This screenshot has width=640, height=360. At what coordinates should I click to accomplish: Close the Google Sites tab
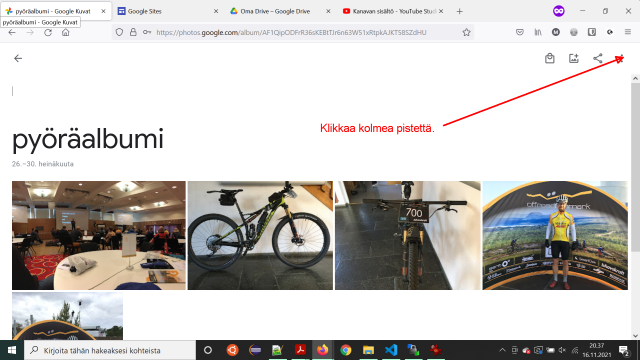[216, 11]
